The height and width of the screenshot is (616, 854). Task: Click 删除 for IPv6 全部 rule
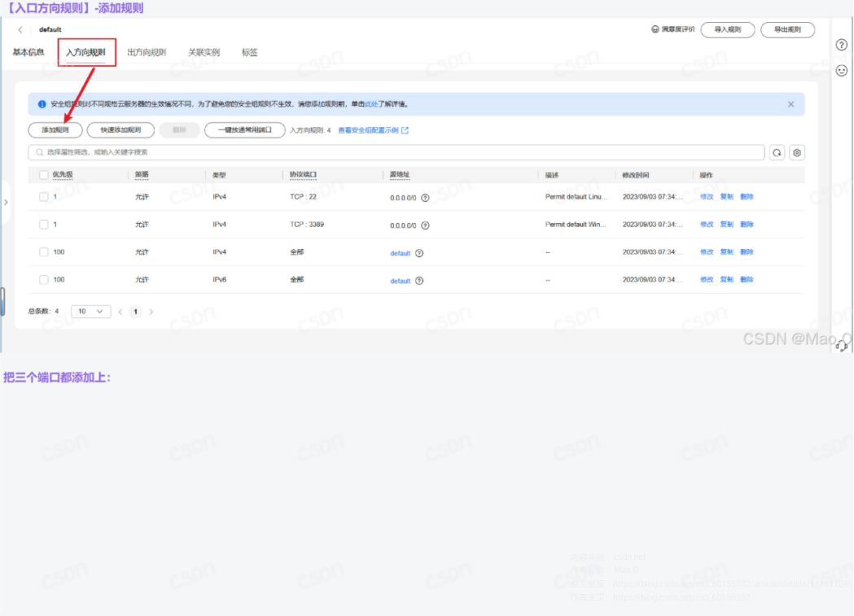(747, 280)
